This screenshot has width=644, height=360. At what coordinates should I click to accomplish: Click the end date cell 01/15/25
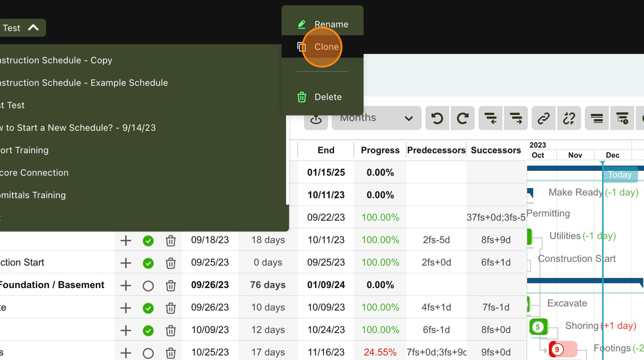pos(326,173)
